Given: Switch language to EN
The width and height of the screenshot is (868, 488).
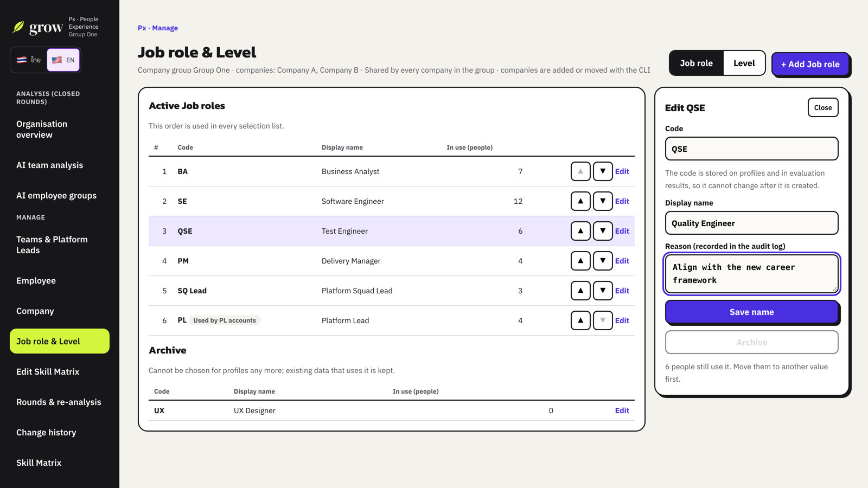Looking at the screenshot, I should tap(63, 60).
